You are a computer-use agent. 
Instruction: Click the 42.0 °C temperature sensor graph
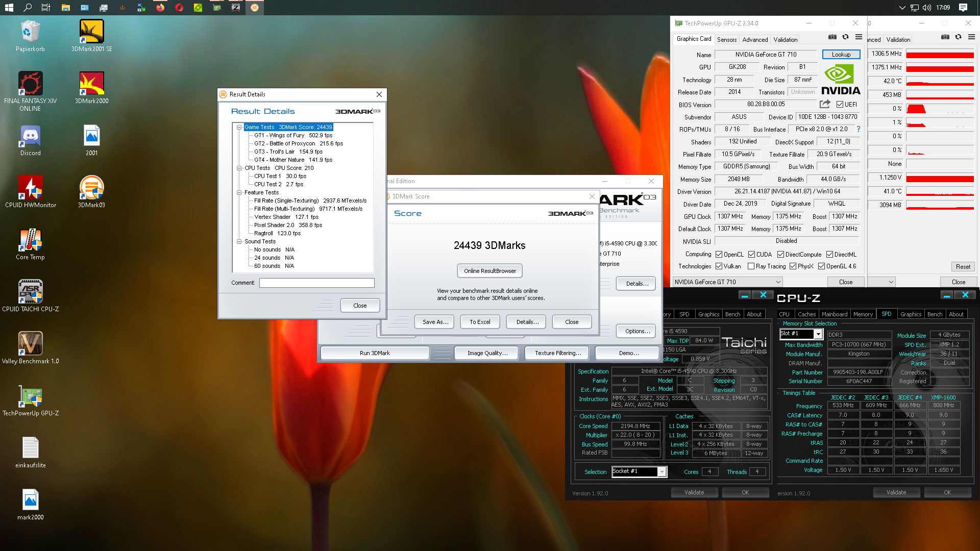click(940, 81)
